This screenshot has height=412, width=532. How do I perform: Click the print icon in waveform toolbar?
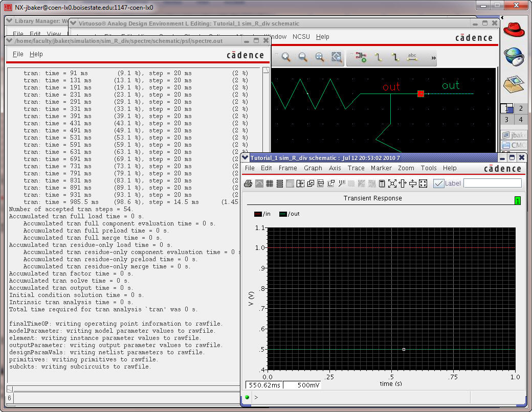[x=248, y=184]
